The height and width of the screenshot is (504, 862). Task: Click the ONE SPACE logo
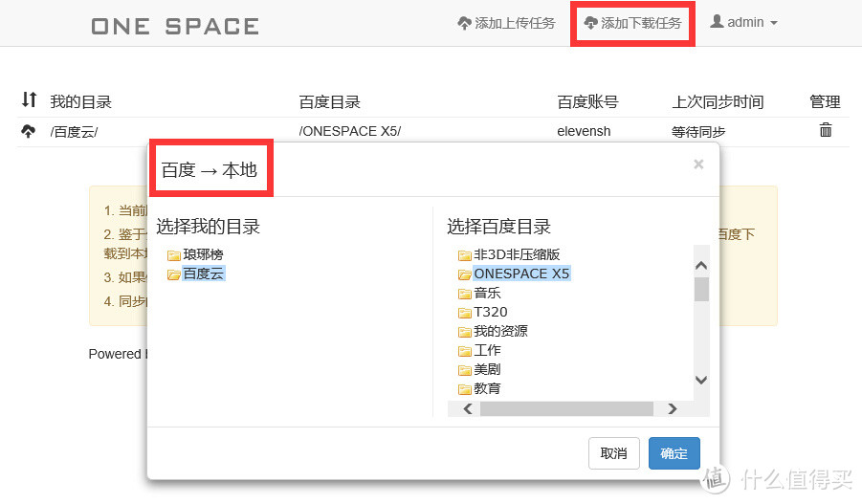click(x=175, y=27)
